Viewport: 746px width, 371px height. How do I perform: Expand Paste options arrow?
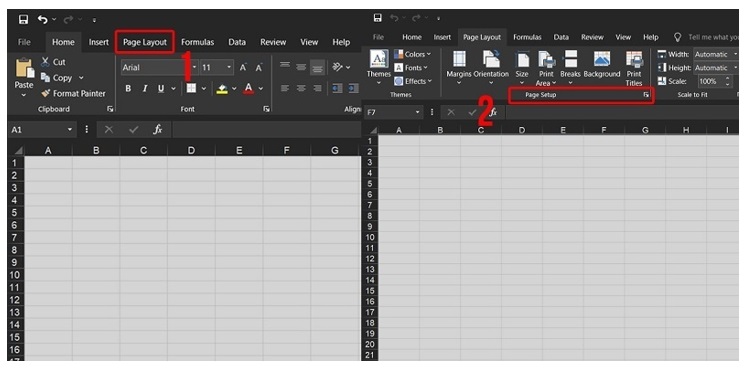(x=24, y=95)
